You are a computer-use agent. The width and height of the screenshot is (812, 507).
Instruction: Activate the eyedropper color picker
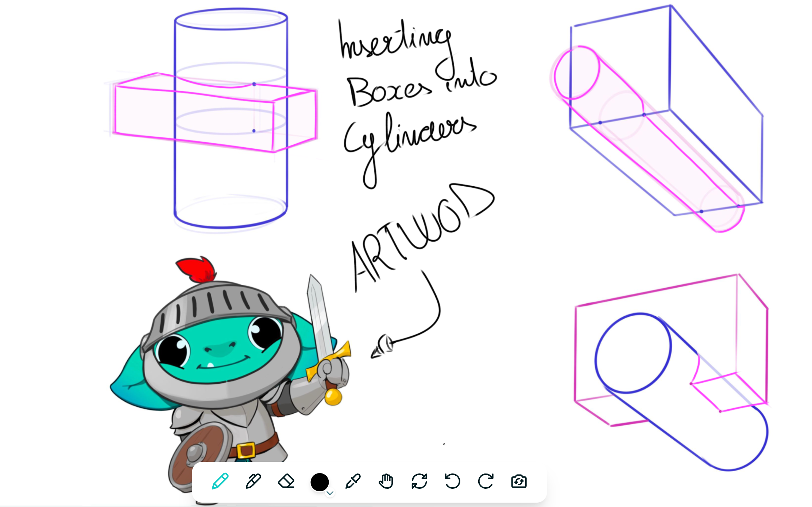353,481
